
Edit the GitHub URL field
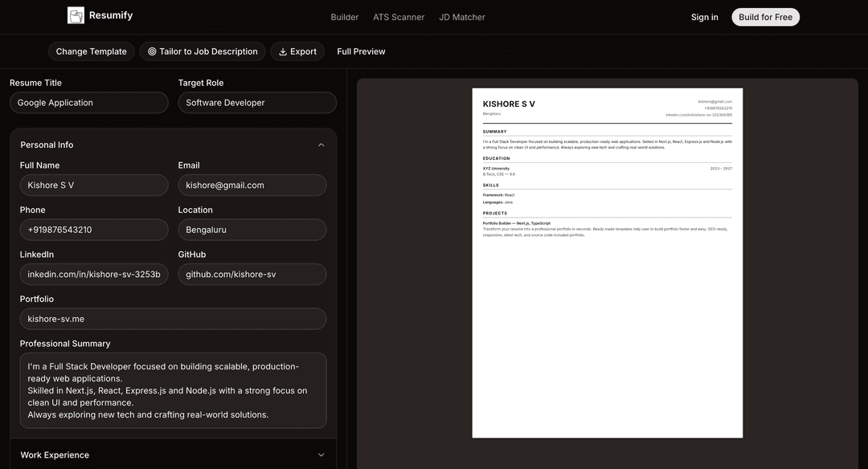[252, 275]
